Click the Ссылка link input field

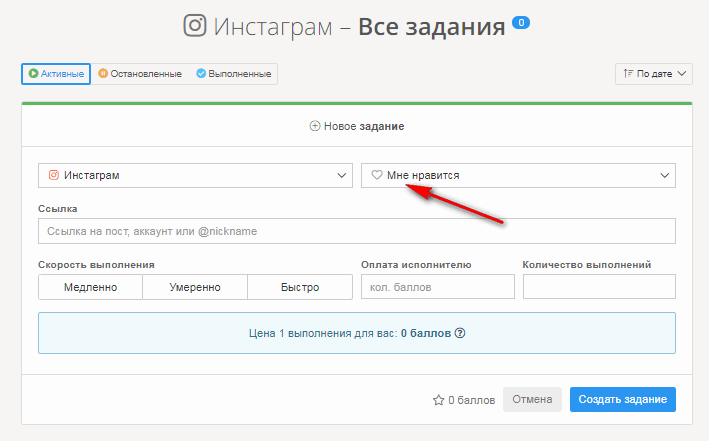coord(356,231)
